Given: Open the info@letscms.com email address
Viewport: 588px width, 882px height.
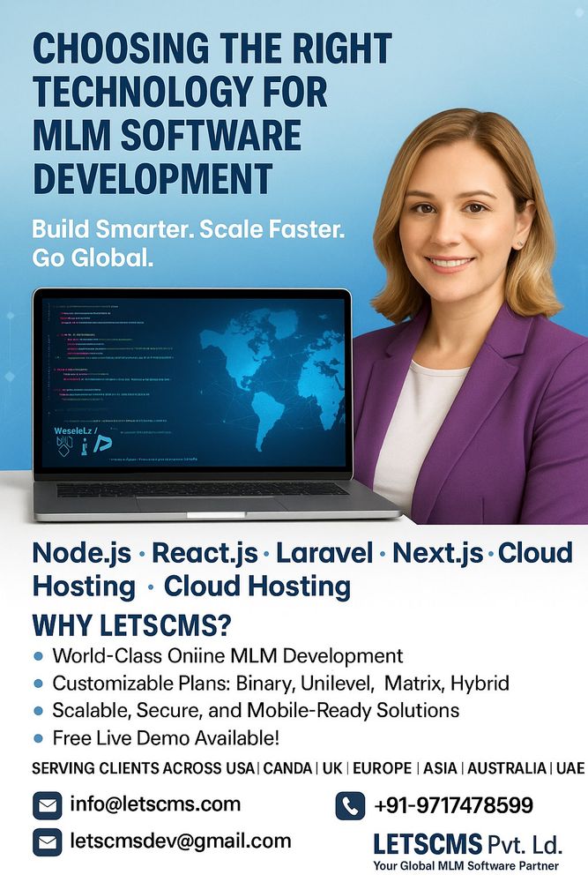Looking at the screenshot, I should pyautogui.click(x=155, y=804).
